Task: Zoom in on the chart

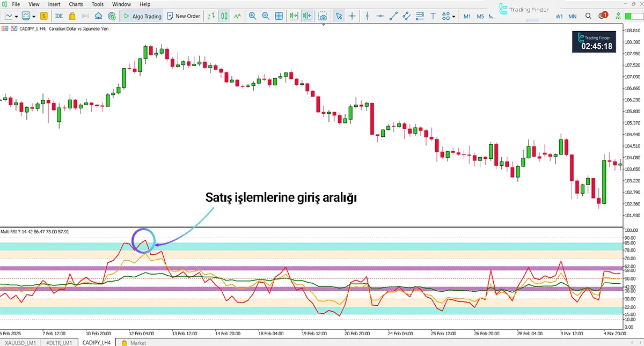Action: [252, 16]
